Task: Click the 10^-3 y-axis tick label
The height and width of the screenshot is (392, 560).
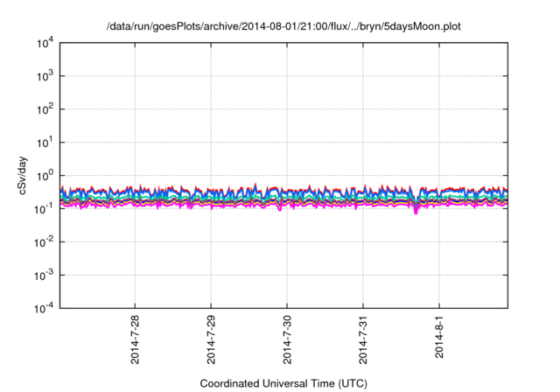Action: [x=44, y=276]
